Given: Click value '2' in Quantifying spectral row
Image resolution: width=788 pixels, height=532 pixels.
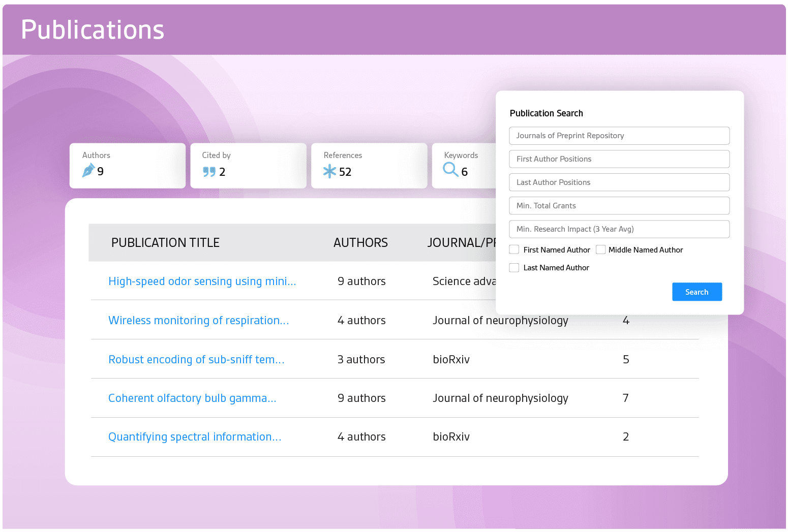Looking at the screenshot, I should point(626,437).
